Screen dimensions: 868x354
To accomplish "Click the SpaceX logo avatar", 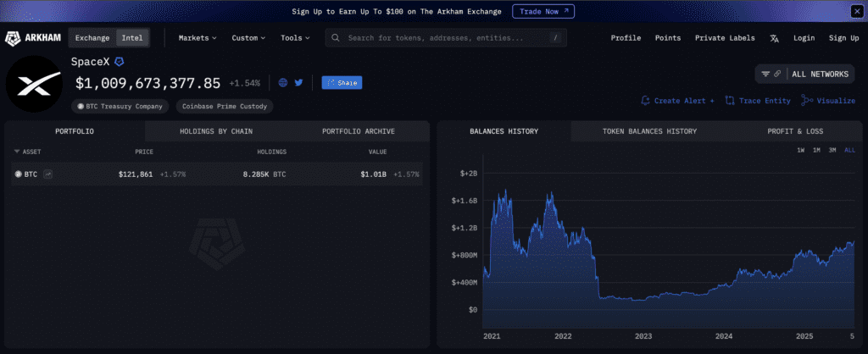I will [34, 84].
